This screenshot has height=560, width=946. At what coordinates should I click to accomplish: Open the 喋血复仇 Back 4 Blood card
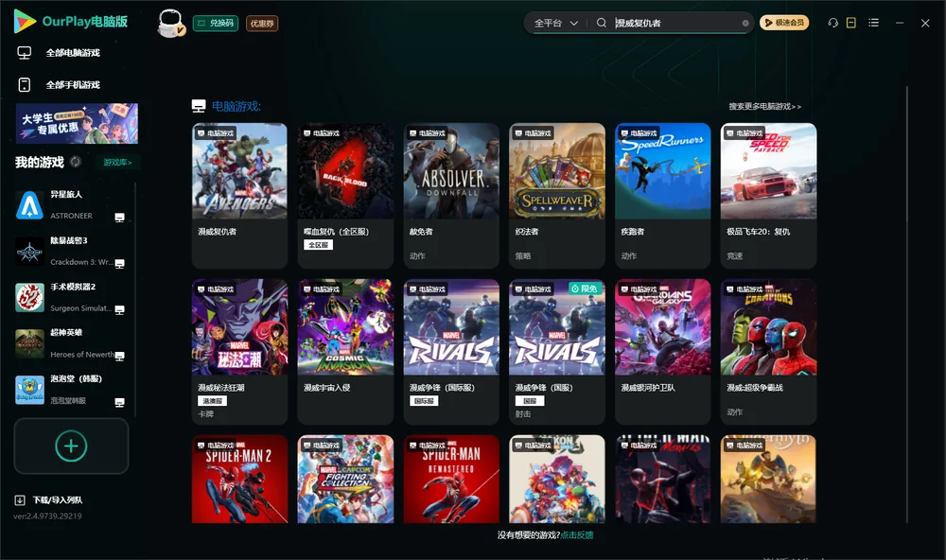point(345,196)
